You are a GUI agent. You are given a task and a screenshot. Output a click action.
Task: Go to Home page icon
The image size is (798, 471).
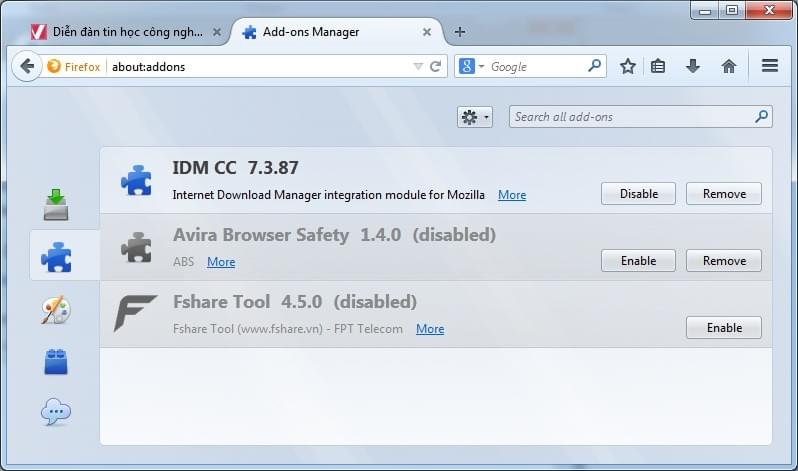pyautogui.click(x=729, y=66)
